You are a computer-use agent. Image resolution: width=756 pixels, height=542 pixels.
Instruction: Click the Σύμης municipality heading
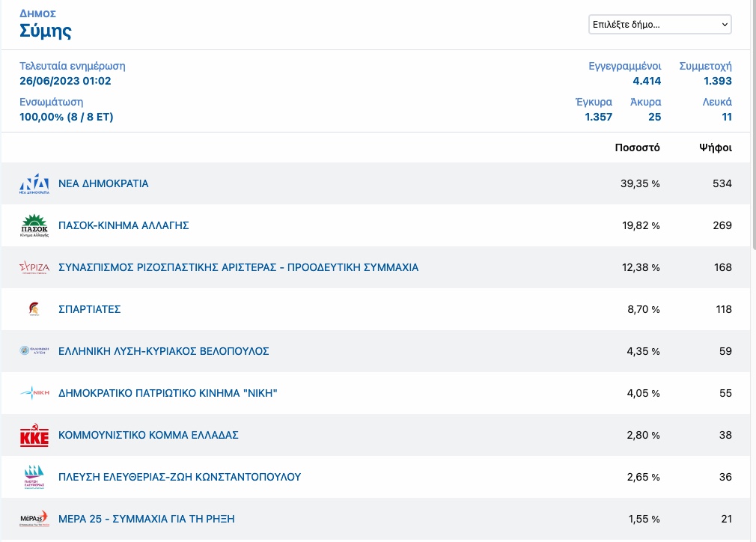pos(46,31)
